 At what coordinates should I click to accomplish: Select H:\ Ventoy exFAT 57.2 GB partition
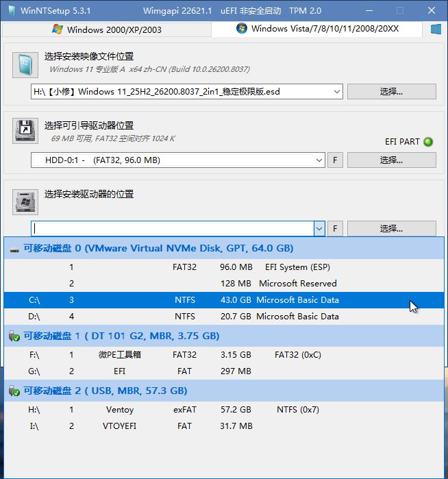click(x=224, y=409)
